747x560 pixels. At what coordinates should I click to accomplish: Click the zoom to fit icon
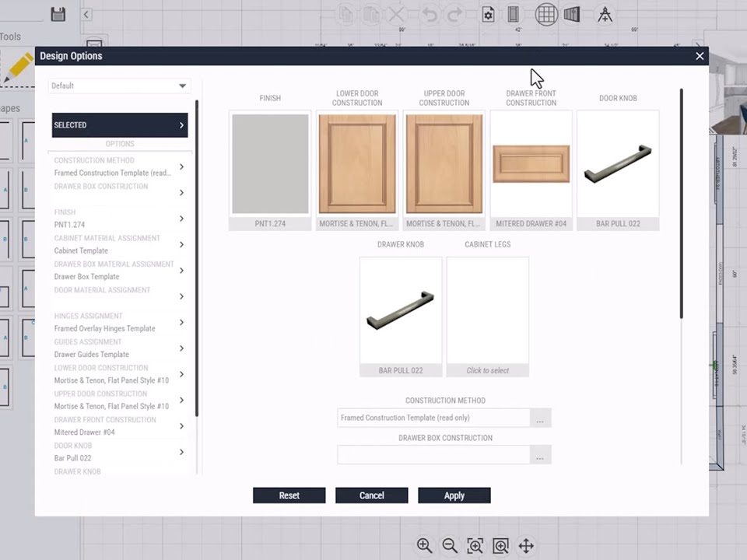(475, 545)
